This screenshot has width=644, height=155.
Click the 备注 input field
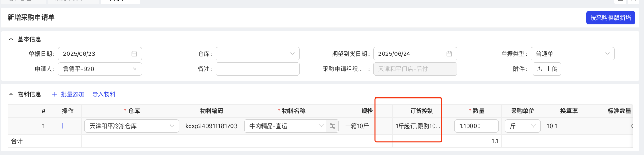[x=258, y=69]
